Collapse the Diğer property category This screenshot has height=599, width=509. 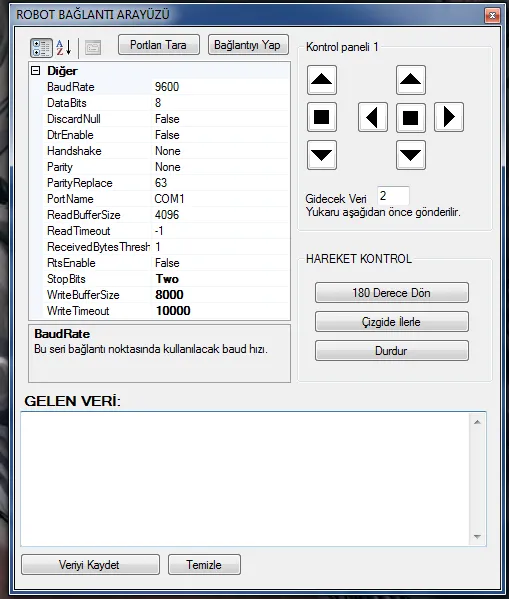point(36,71)
